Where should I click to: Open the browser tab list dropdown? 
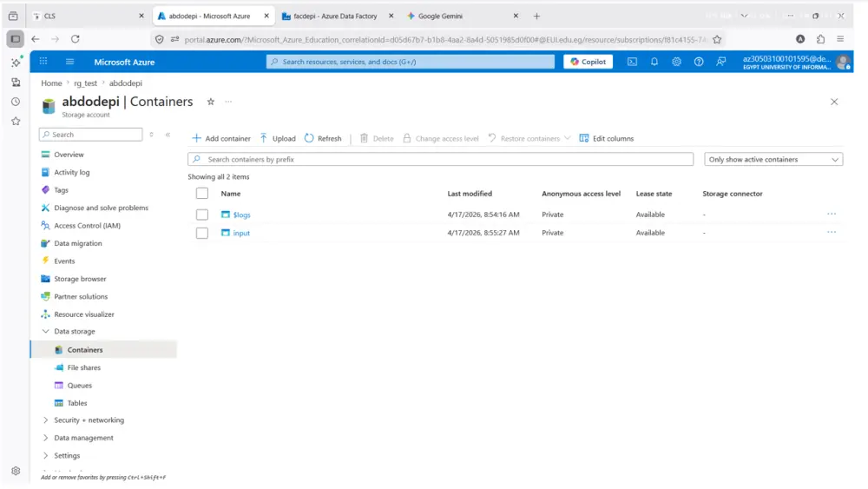[744, 16]
